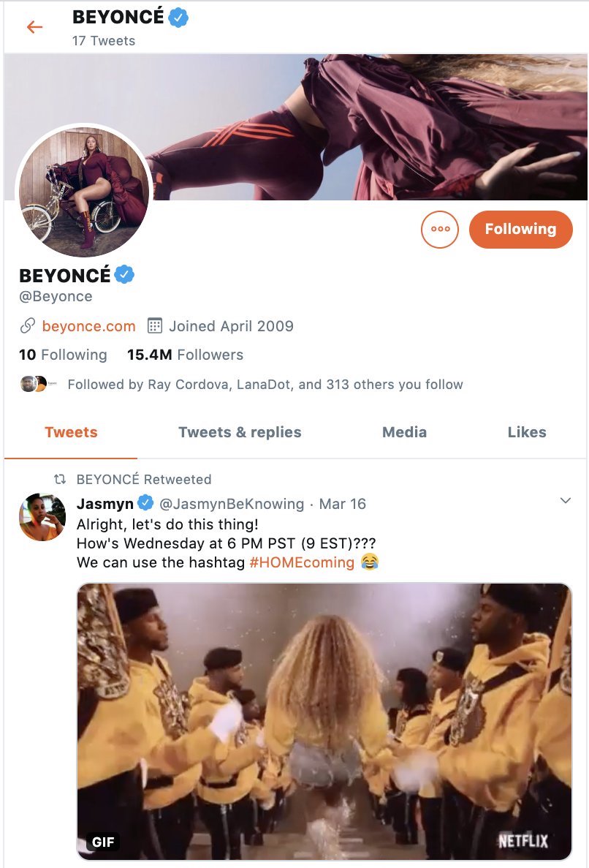This screenshot has height=868, width=589.
Task: Switch to the Media tab
Action: point(404,432)
